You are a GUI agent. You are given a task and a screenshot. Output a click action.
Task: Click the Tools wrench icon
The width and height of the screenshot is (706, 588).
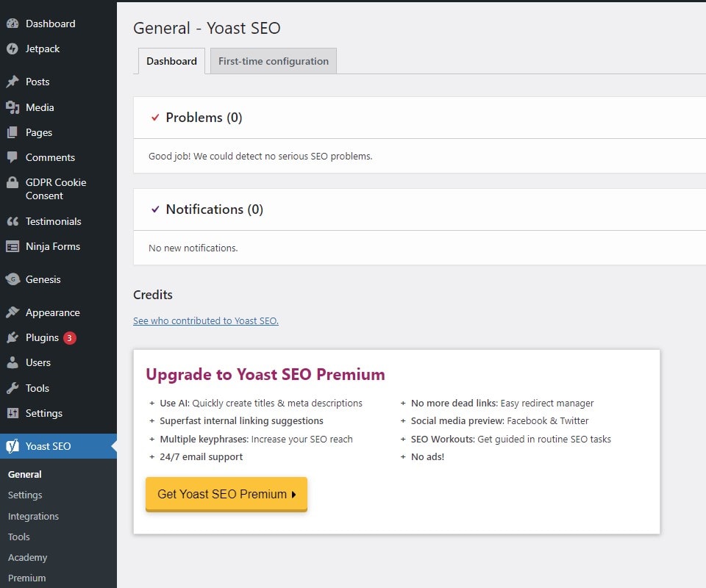tap(13, 388)
